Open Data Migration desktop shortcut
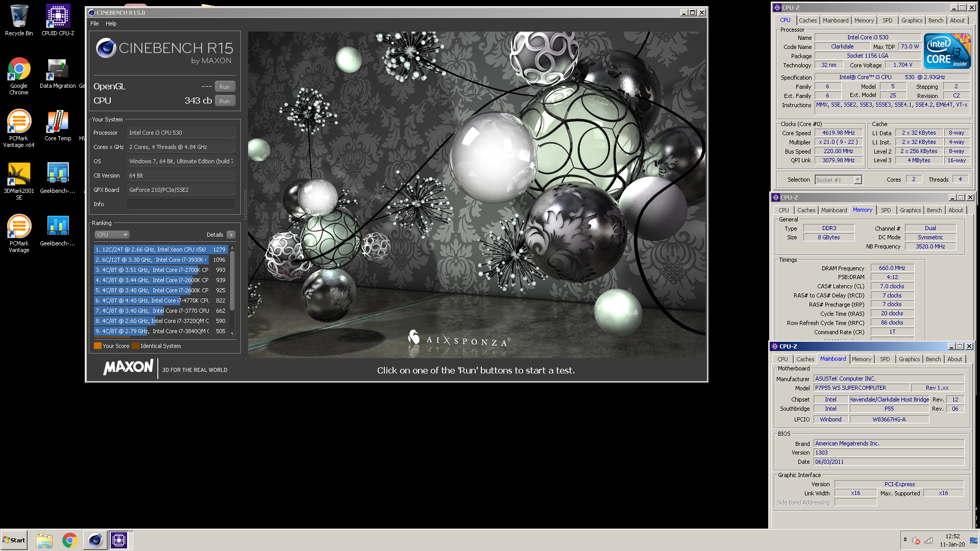This screenshot has height=551, width=980. tap(58, 73)
